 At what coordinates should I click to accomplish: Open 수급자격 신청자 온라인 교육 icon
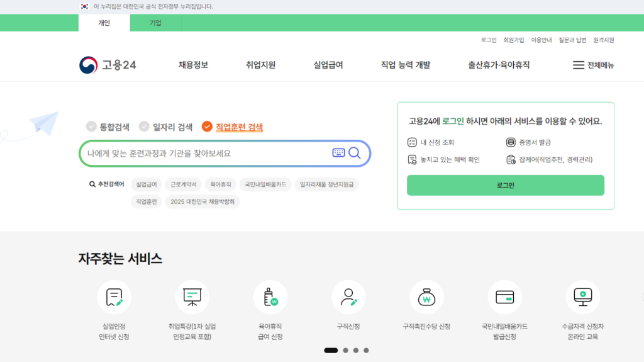(583, 297)
